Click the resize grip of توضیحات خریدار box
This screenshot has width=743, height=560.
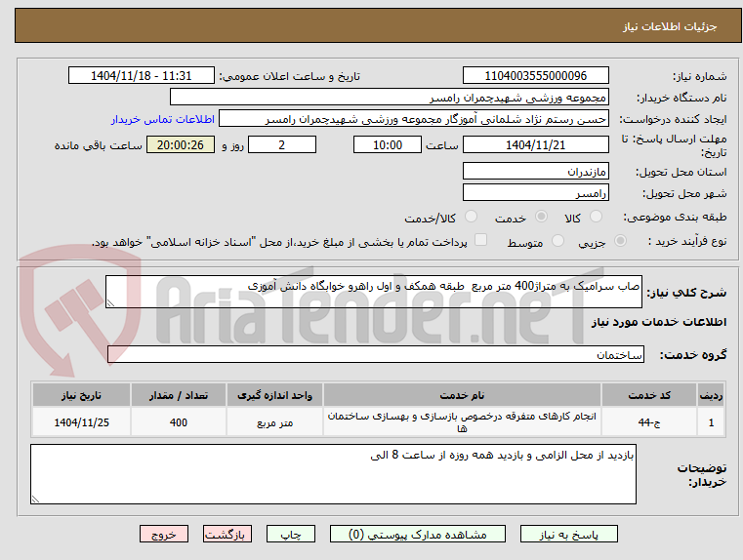(35, 499)
